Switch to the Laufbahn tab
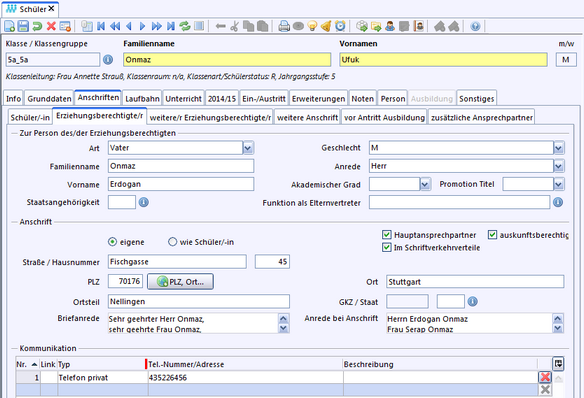The height and width of the screenshot is (398, 584). click(x=142, y=99)
